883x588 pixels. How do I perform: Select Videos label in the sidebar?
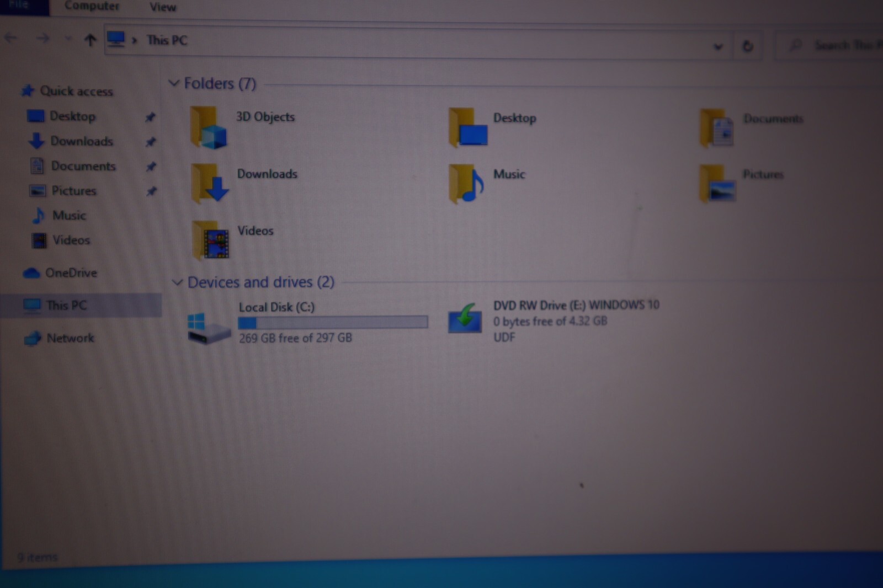coord(71,240)
